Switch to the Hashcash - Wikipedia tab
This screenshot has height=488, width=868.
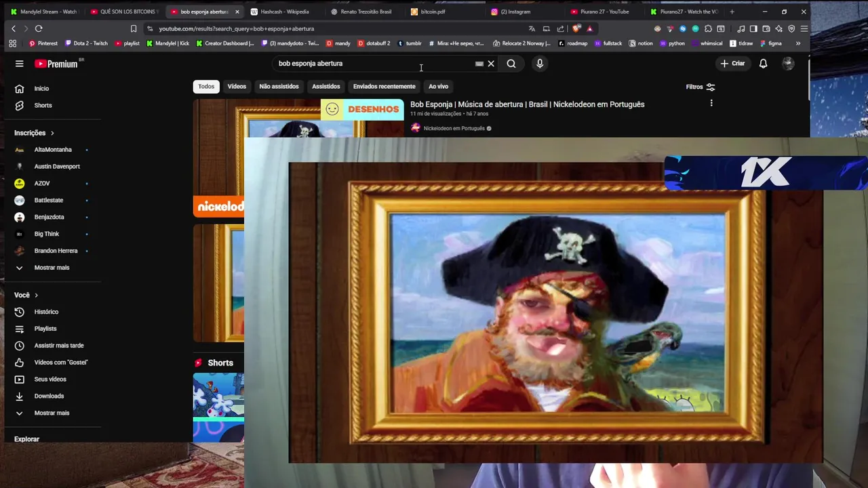click(284, 12)
